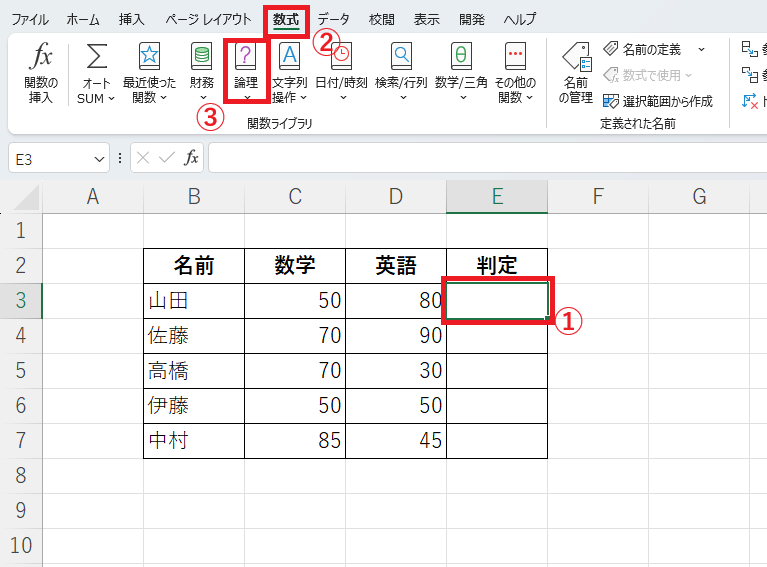Switch to the View (表示) tab
This screenshot has height=567, width=767.
point(427,20)
